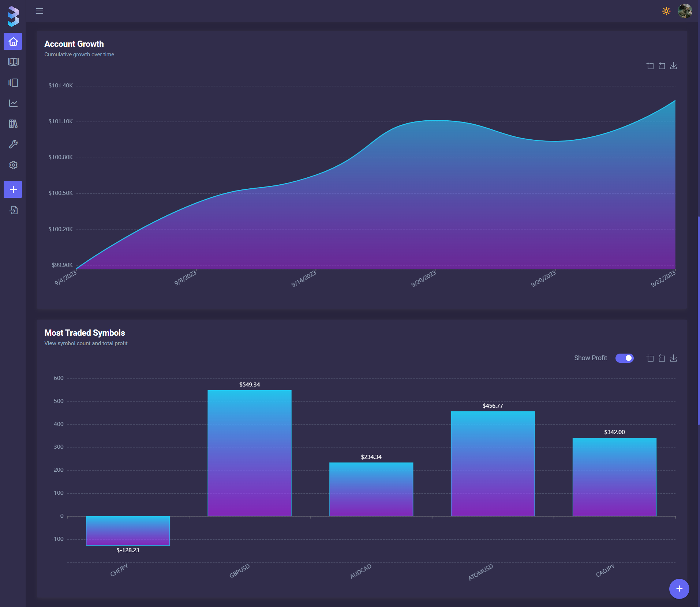The height and width of the screenshot is (607, 700).
Task: Switch to light mode with sun icon
Action: [666, 11]
